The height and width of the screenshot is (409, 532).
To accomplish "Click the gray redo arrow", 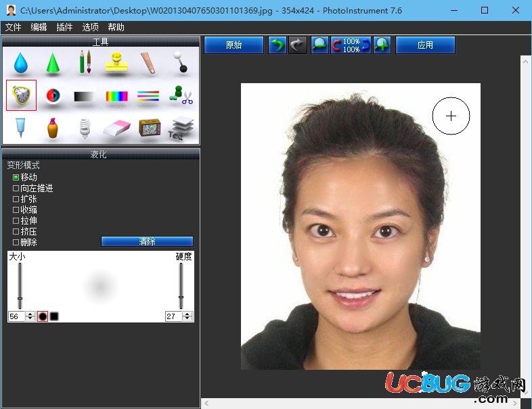I will (298, 45).
